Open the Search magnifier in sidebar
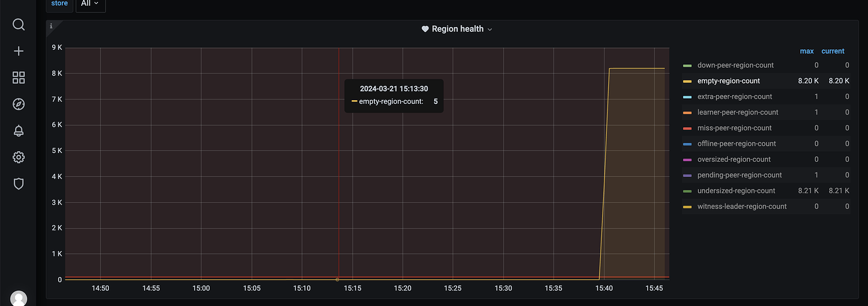The image size is (868, 306). 19,25
